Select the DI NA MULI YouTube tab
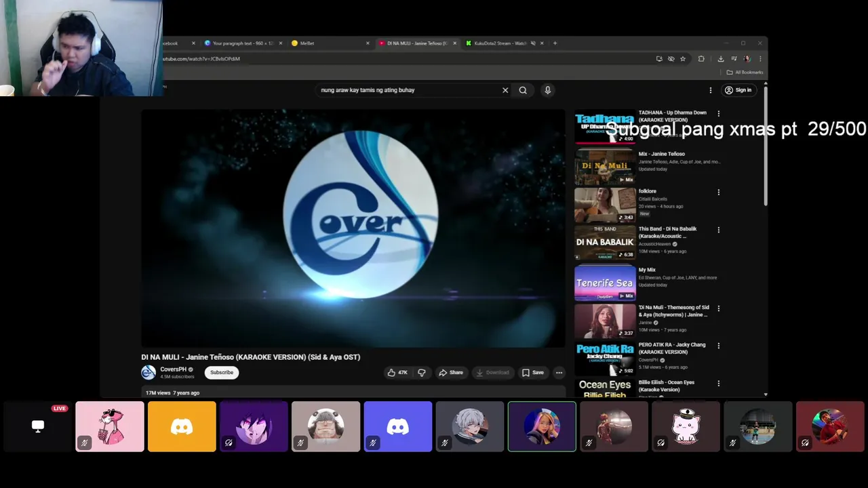 pyautogui.click(x=416, y=43)
